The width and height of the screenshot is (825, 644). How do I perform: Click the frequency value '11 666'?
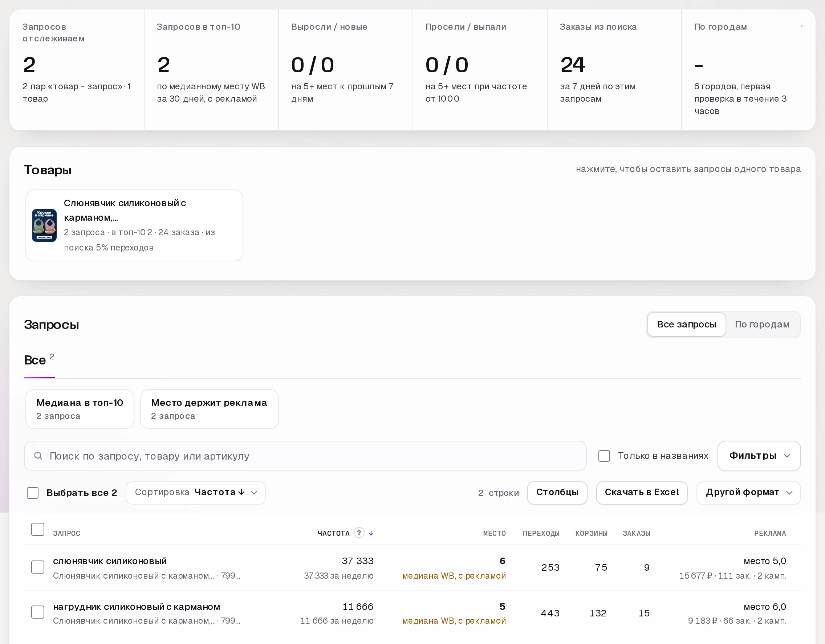point(357,607)
